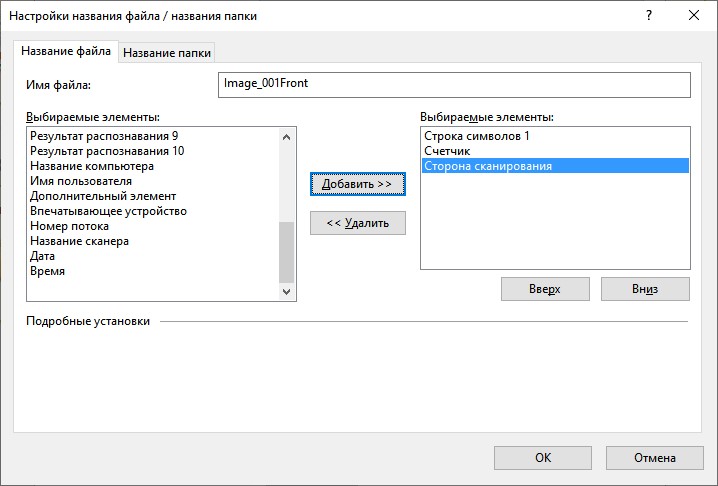
Task: Move the item up with Вверх button
Action: pos(545,289)
